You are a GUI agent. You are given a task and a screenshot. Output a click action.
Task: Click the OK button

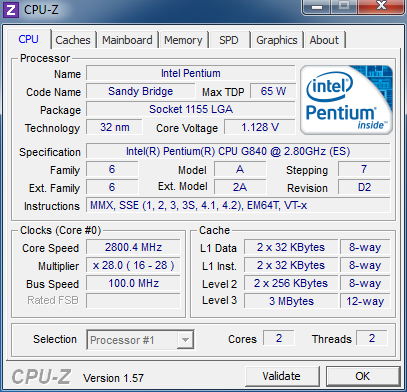click(363, 376)
